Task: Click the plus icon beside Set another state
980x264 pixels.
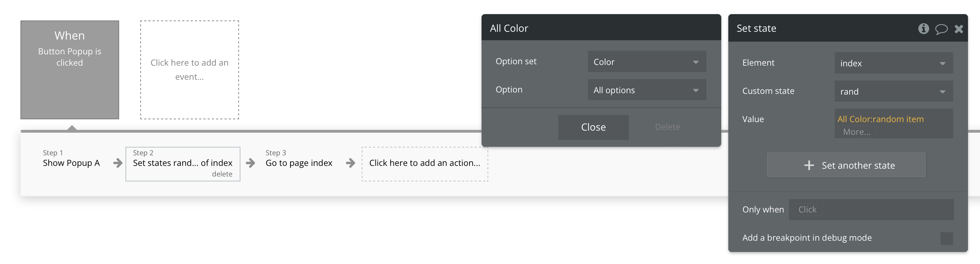Action: [809, 165]
